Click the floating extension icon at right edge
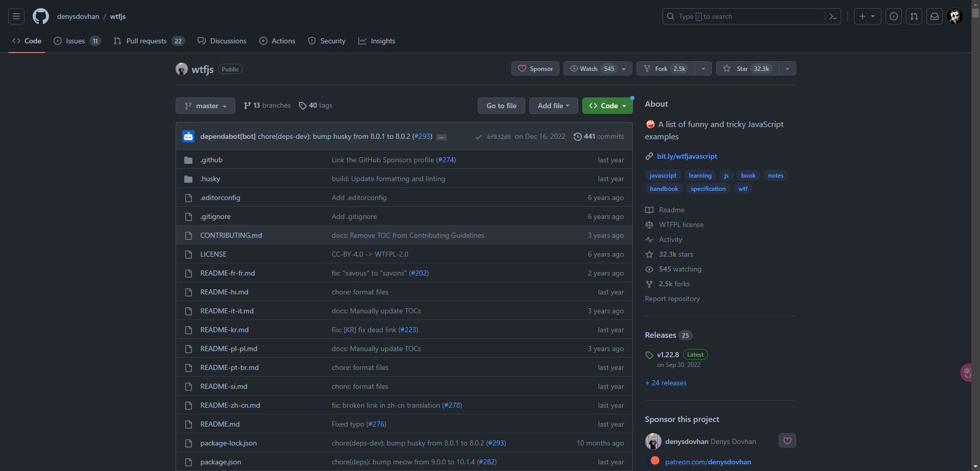Screen dimensions: 980x471 [x=966, y=373]
